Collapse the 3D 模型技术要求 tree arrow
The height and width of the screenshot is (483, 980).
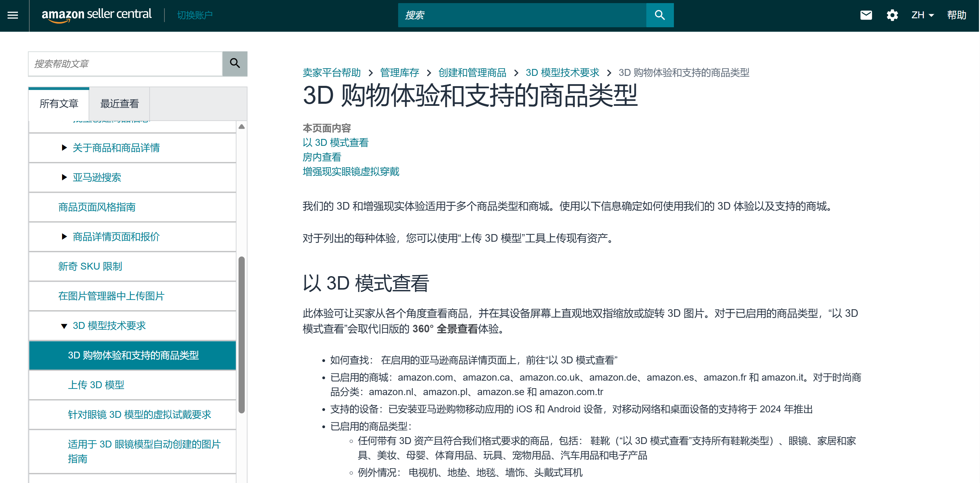(64, 326)
